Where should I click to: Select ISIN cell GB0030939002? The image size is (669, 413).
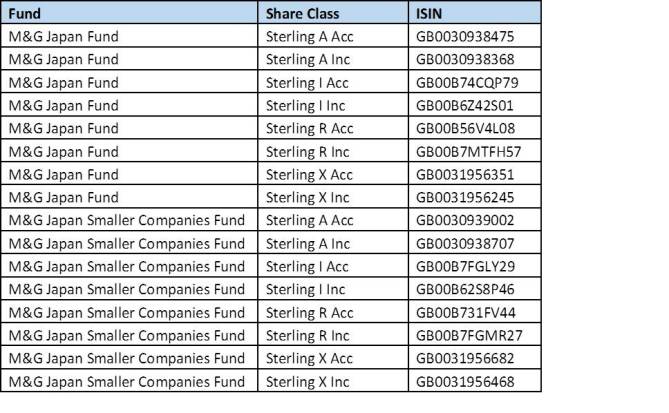coord(474,220)
